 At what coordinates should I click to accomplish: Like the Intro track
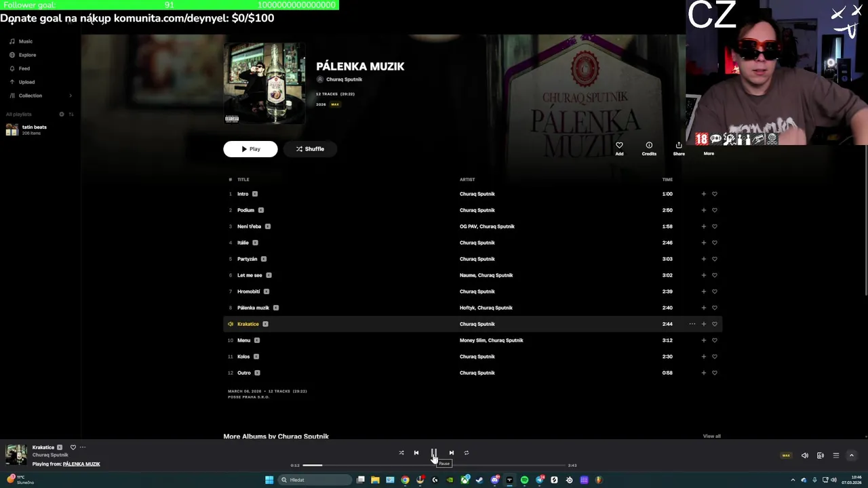point(714,194)
